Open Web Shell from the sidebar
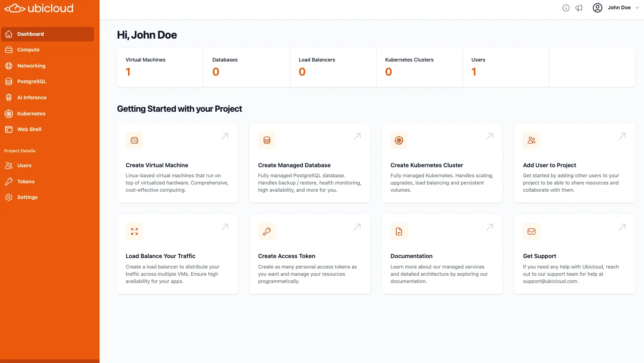Image resolution: width=644 pixels, height=363 pixels. tap(29, 129)
